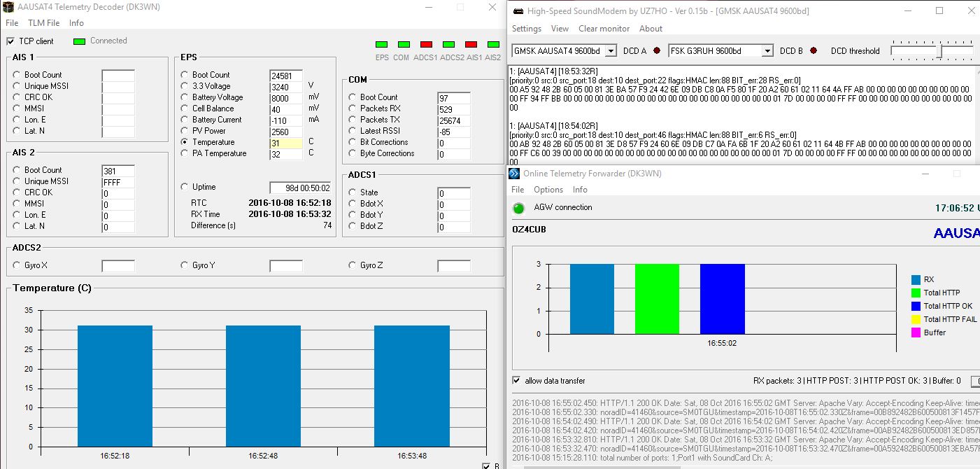Select COM Packets RX radio button
The image size is (980, 469).
click(x=353, y=108)
